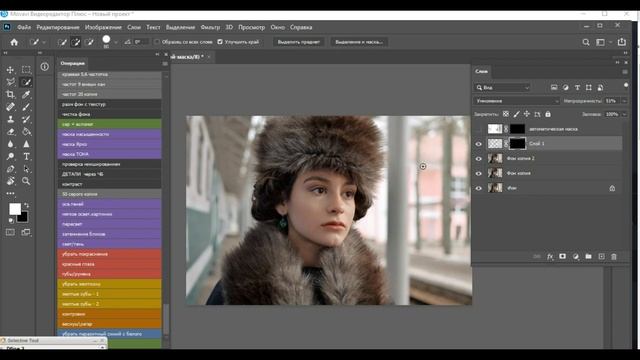Select the Move tool
Screen dimensions: 640x360
pos(10,70)
